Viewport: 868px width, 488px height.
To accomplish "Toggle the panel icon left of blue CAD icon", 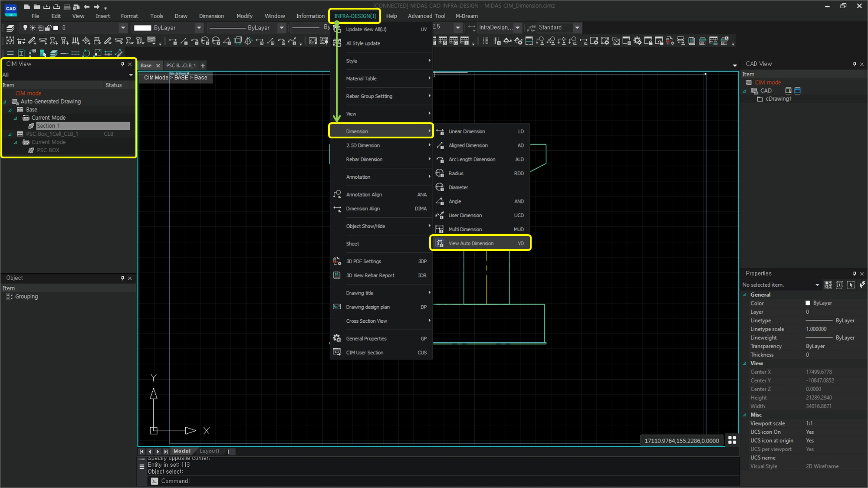I will pyautogui.click(x=789, y=91).
